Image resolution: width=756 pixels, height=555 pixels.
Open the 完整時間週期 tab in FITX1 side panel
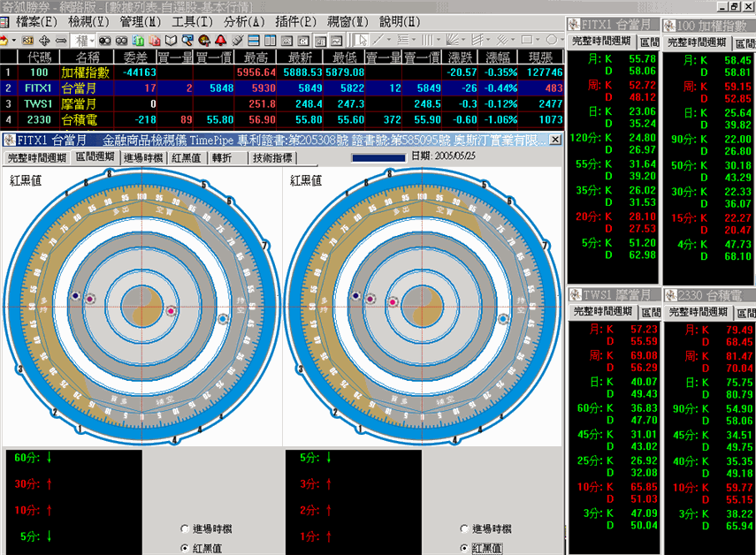pyautogui.click(x=601, y=41)
